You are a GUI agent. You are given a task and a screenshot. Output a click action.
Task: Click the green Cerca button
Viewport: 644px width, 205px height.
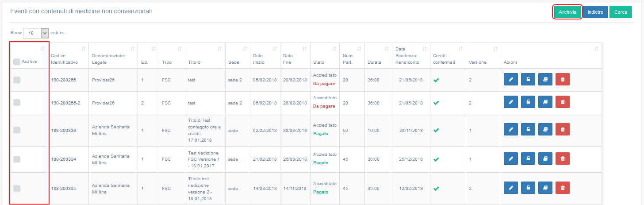click(x=620, y=12)
